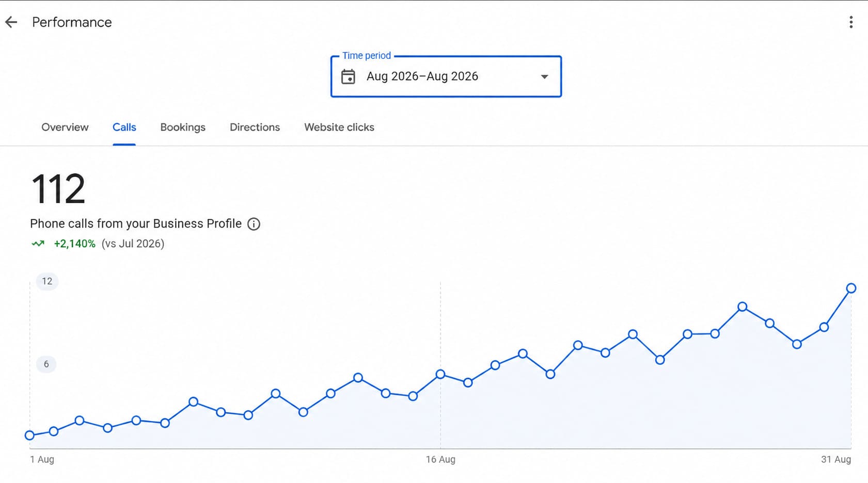Go back using the left arrow
This screenshot has width=868, height=483.
[11, 22]
